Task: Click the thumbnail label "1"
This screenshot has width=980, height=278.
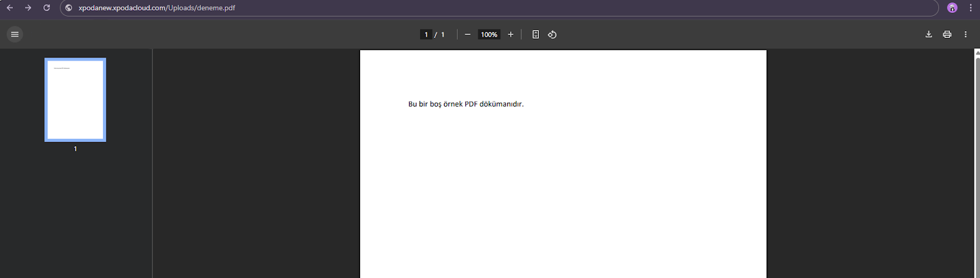Action: coord(75,149)
